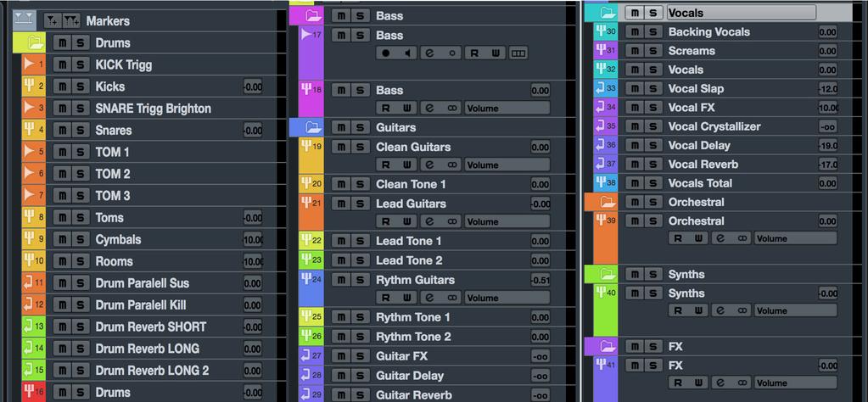Collapse the Guitars folder via its folder icon
The image size is (868, 402).
(313, 127)
